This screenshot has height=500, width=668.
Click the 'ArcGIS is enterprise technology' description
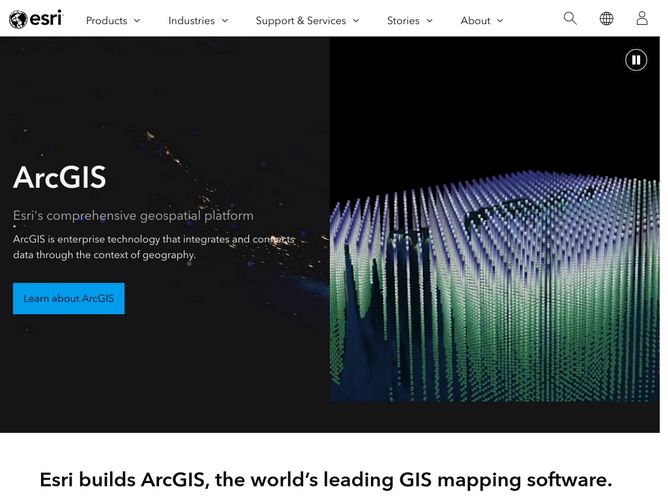click(x=153, y=247)
